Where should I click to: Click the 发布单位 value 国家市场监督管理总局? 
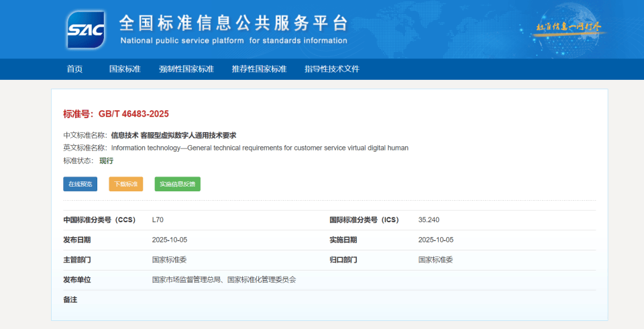pyautogui.click(x=186, y=279)
